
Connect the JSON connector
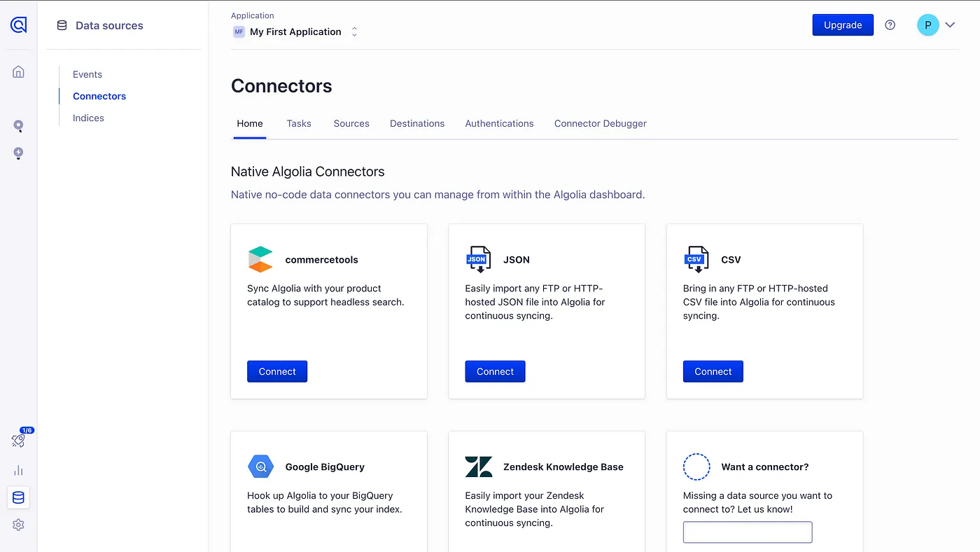click(495, 371)
